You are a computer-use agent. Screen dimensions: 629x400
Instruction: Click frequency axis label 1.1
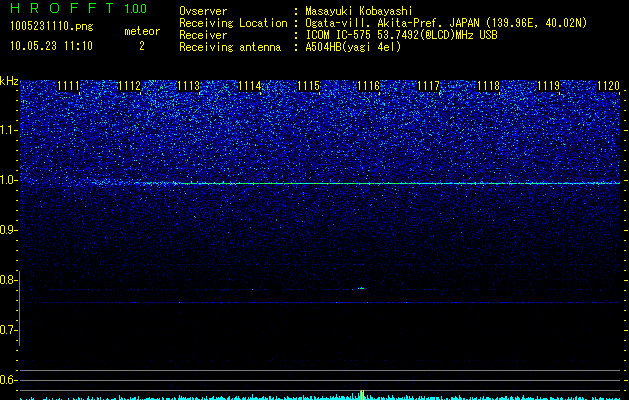8,130
